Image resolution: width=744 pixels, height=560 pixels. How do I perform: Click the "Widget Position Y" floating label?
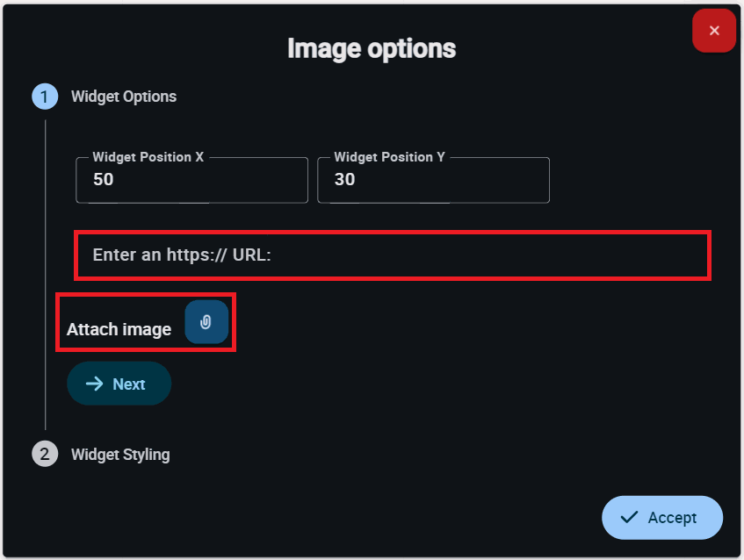point(389,157)
